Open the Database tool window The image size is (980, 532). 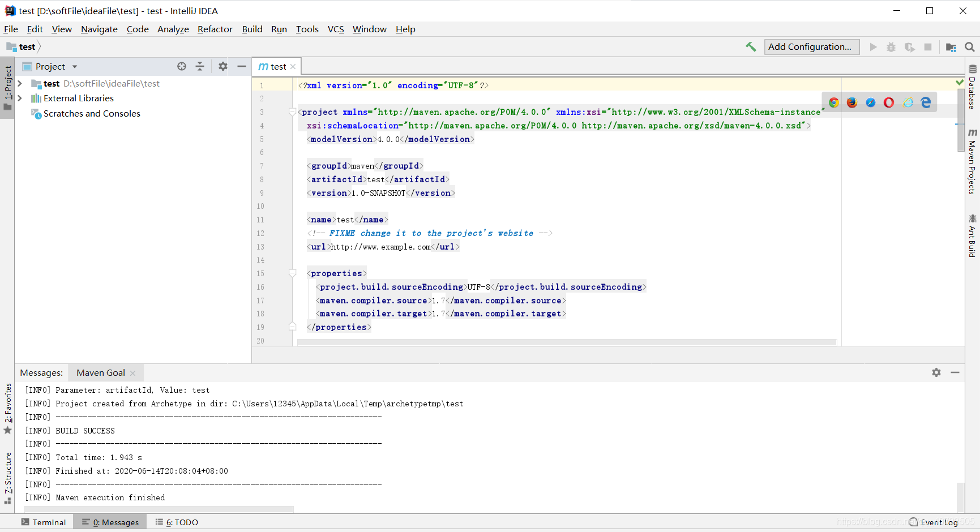click(x=972, y=87)
